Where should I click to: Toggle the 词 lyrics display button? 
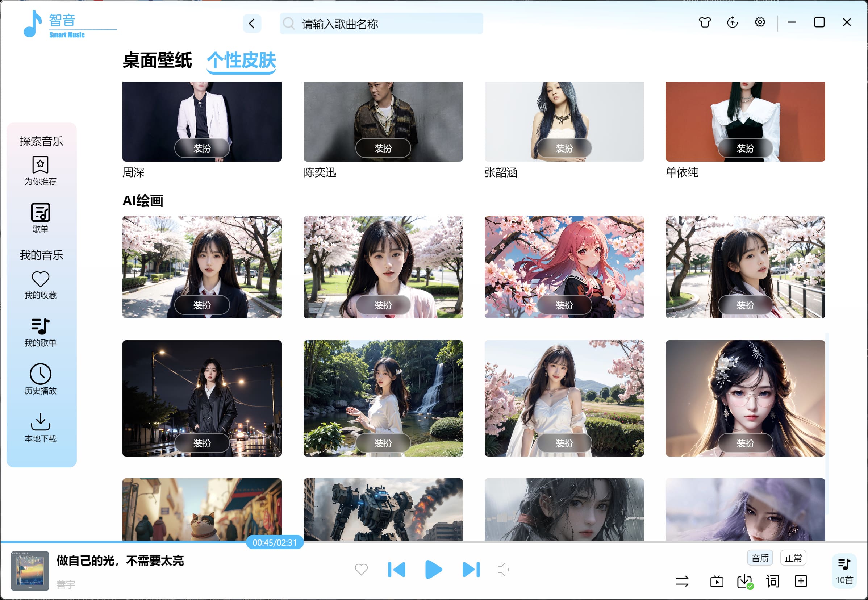pyautogui.click(x=772, y=581)
